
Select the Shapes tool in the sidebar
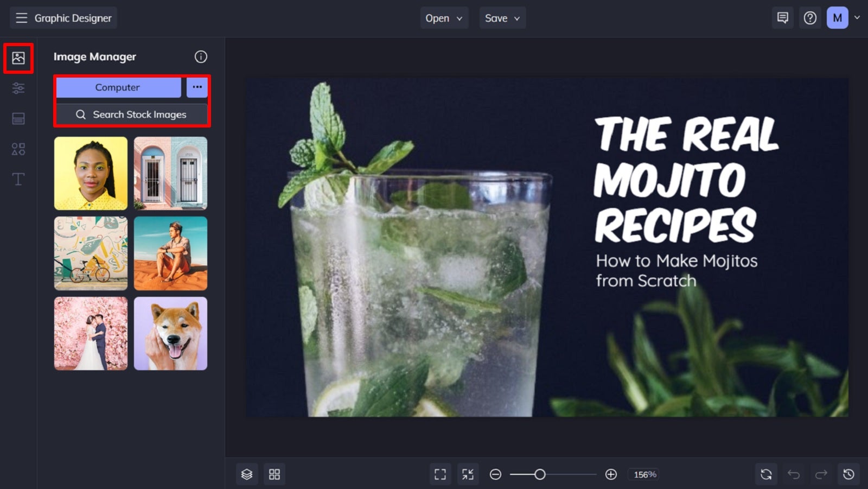[x=18, y=149]
